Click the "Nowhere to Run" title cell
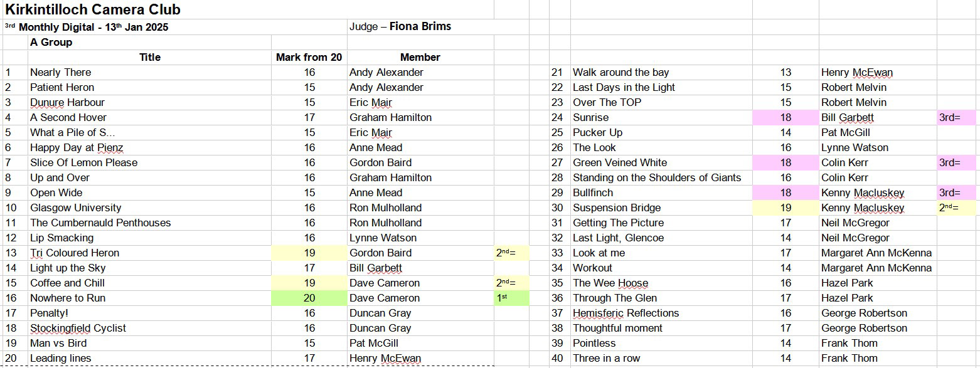Screen dimensions: 980x368 pyautogui.click(x=68, y=298)
